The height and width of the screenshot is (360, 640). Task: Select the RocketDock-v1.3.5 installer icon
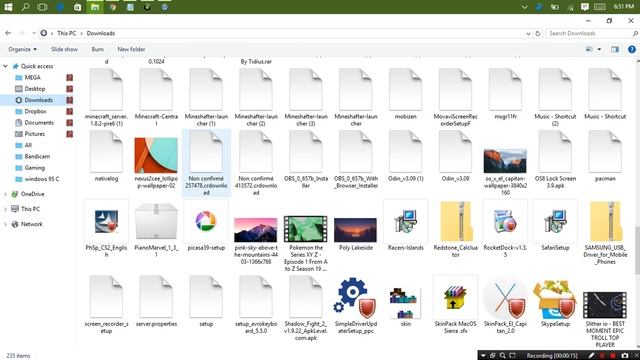pos(505,222)
